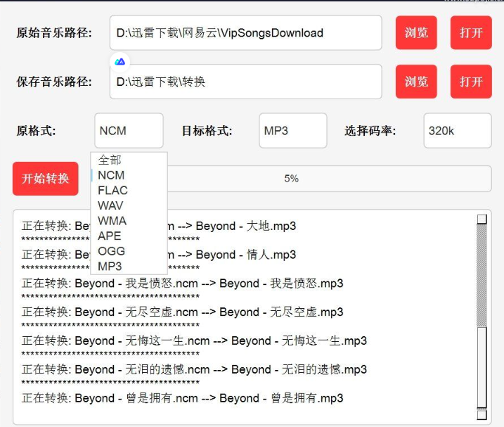Open the save music path folder
Screen dimensions: 504x427
point(471,82)
